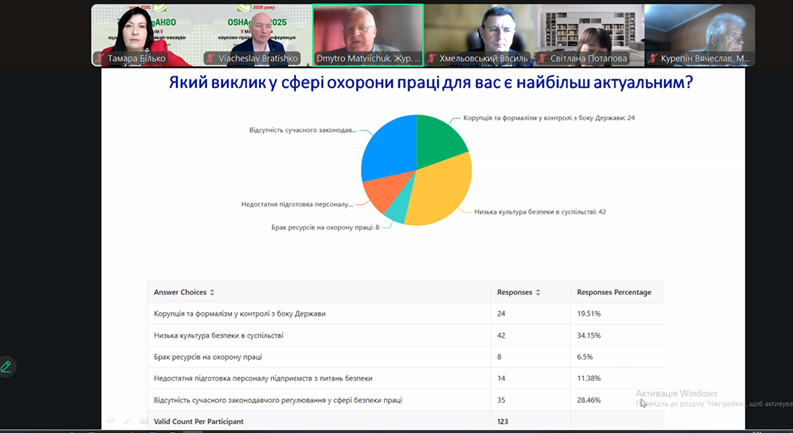The image size is (793, 433).
Task: Click pie label 'Брак ресурсів на охорону праці: 8'
Action: 325,228
